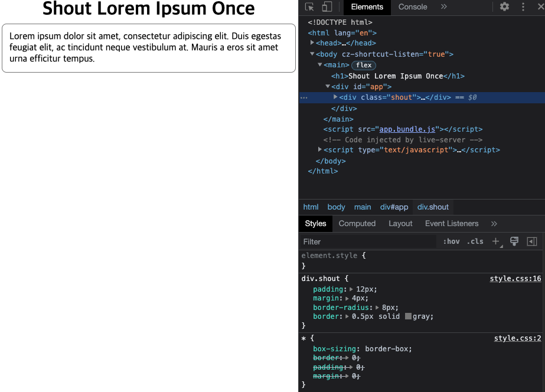The image size is (545, 392).
Task: Toggle the rendering emulations paintbrush icon
Action: 514,241
